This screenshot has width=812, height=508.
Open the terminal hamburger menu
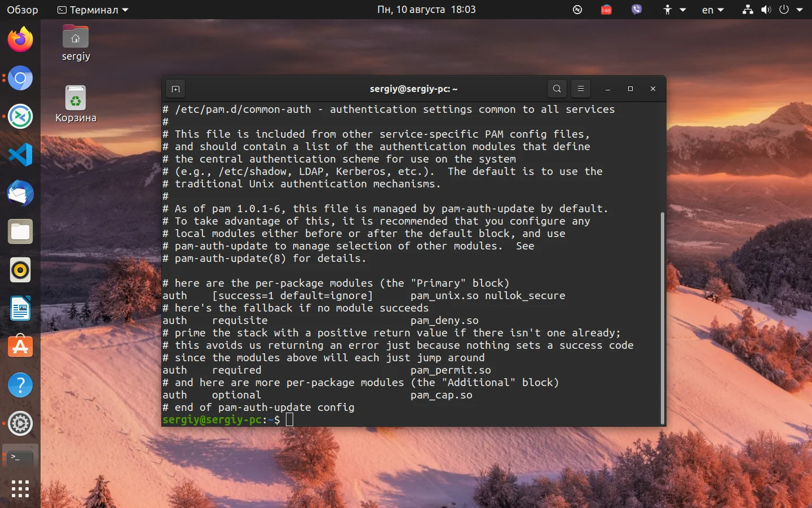(580, 89)
